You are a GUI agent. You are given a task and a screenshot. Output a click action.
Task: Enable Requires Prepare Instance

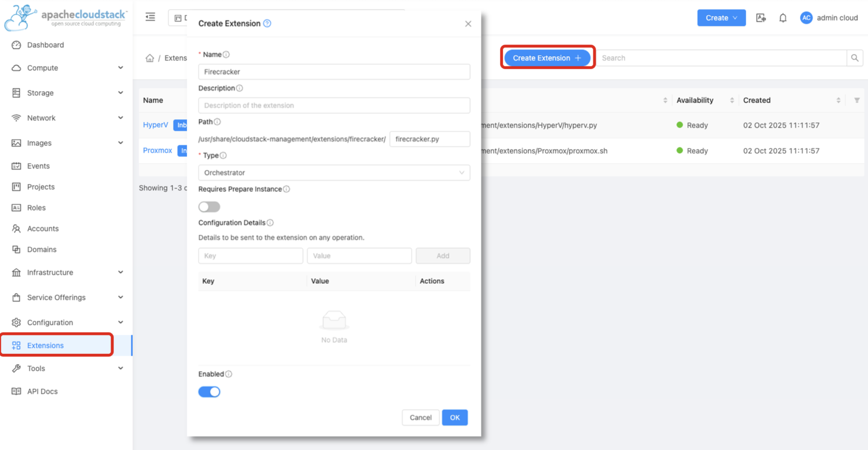point(209,206)
